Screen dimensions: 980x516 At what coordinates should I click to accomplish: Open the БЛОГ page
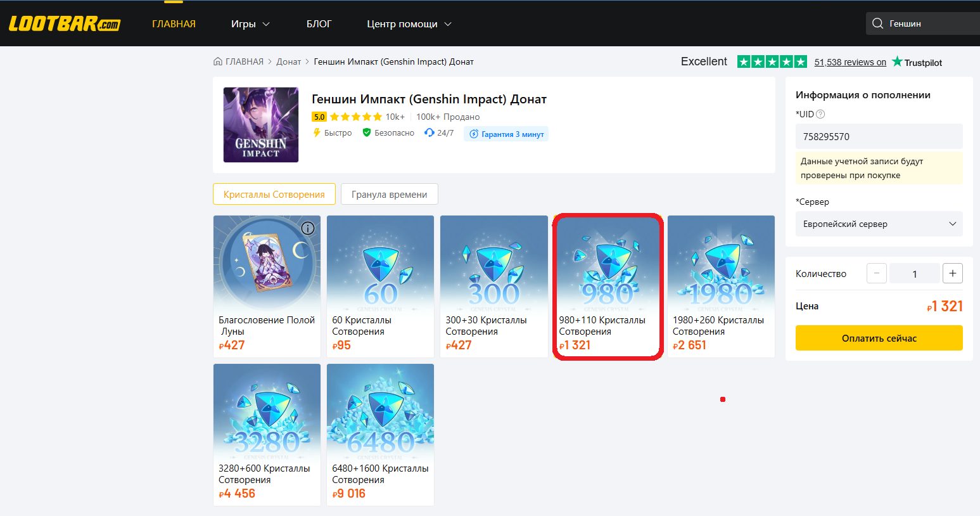(319, 23)
